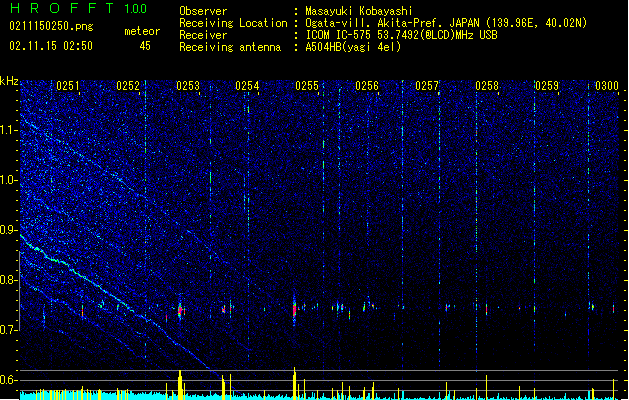Click the kHz axis unit label
629x400 pixels.
coord(9,81)
